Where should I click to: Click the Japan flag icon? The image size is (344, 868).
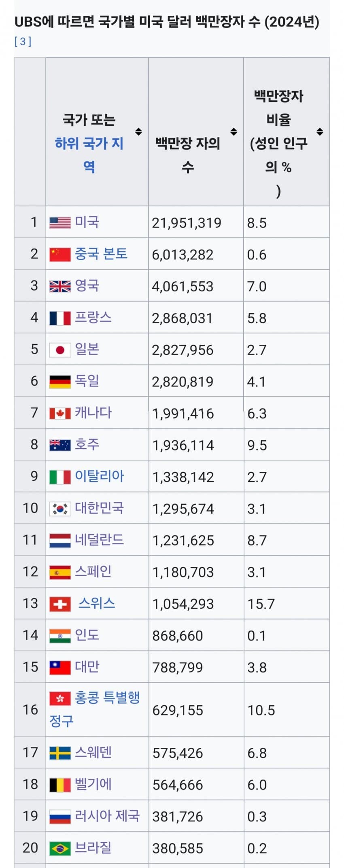(x=60, y=350)
